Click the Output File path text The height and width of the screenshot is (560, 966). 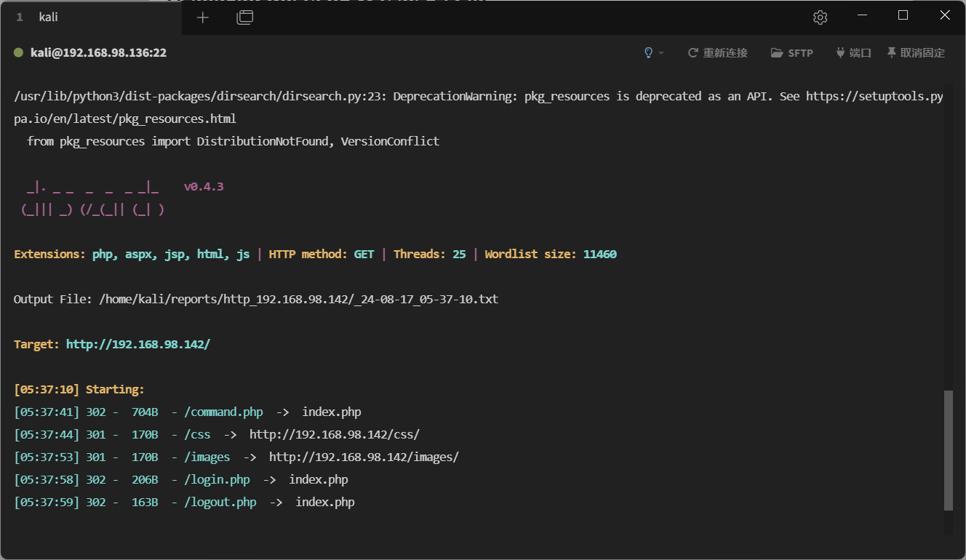299,300
